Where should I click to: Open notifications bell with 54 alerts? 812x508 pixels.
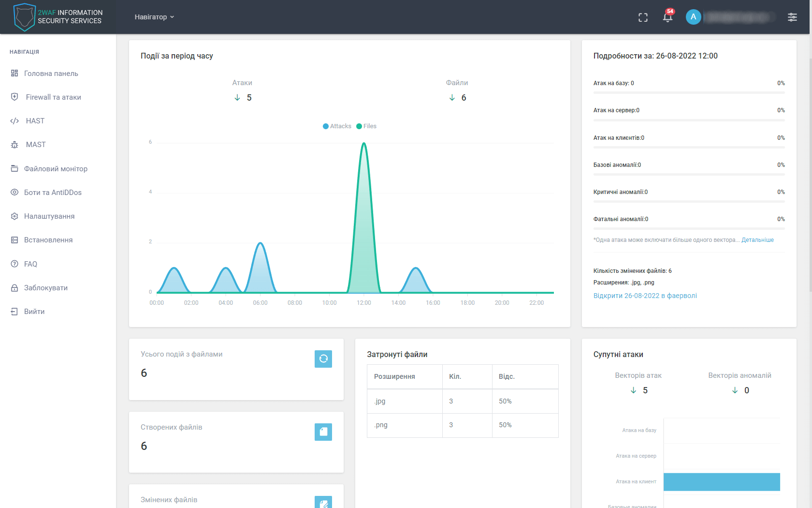point(667,17)
